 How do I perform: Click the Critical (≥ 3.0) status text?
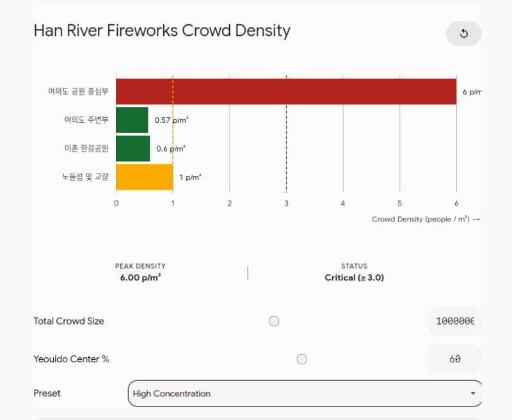coord(355,278)
